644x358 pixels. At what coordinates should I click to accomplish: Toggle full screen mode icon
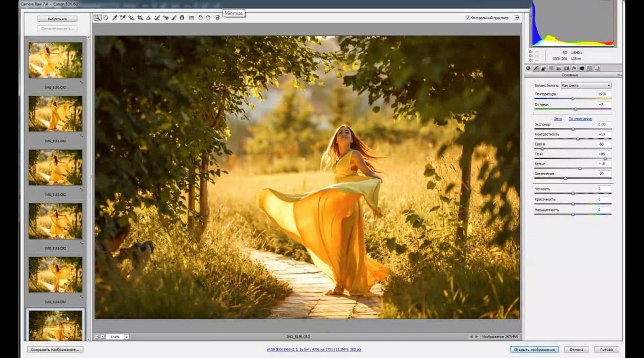tap(517, 18)
